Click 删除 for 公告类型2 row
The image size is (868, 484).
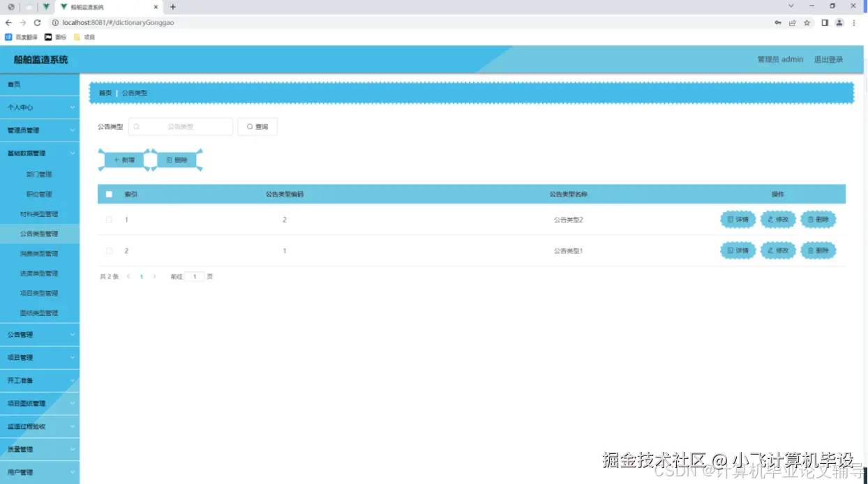click(818, 220)
